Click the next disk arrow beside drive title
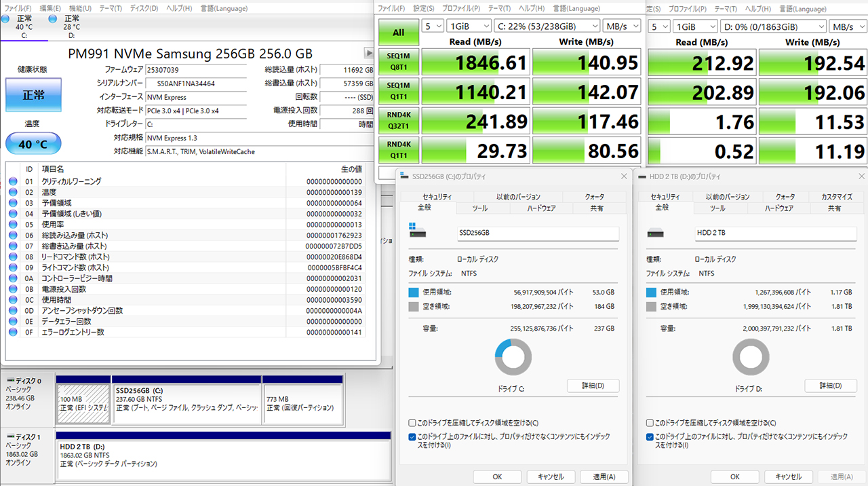 click(x=369, y=53)
